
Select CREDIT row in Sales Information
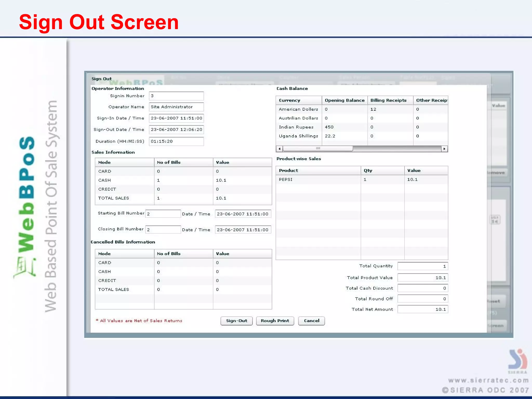(x=183, y=189)
